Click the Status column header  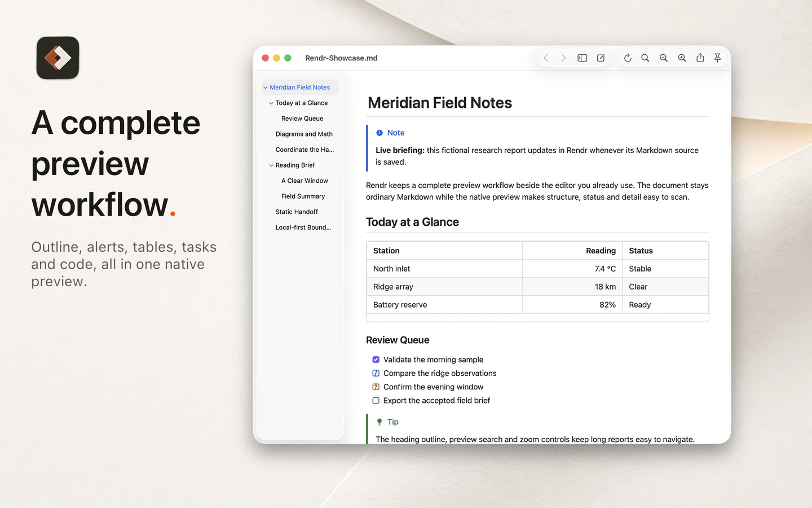point(665,251)
